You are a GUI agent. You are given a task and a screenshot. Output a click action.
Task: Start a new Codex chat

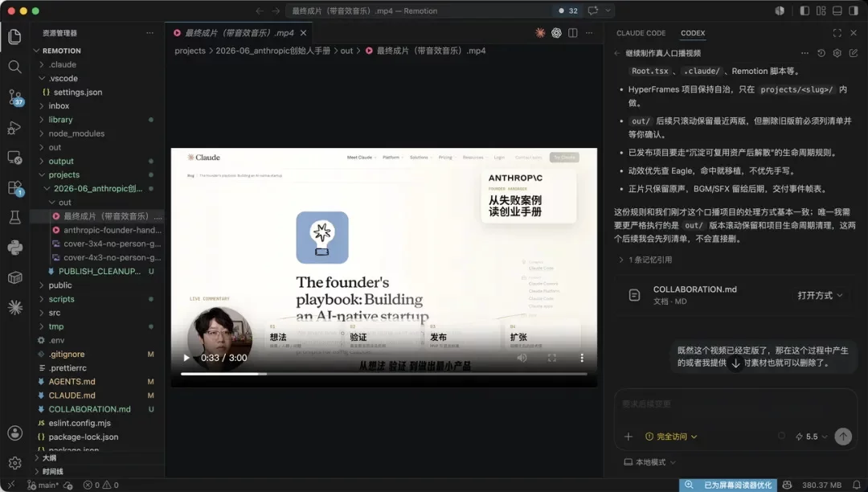click(853, 53)
